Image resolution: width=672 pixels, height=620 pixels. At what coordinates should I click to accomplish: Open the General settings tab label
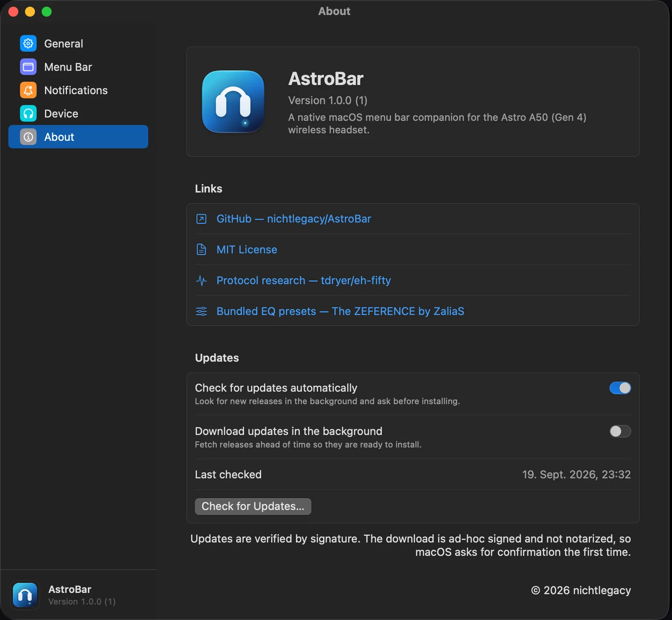(x=64, y=44)
